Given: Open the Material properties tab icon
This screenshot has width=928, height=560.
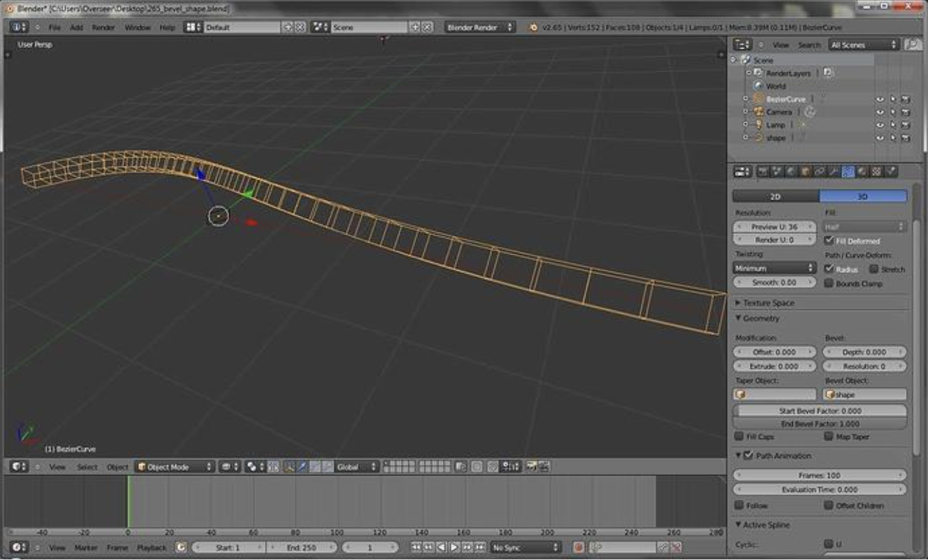Looking at the screenshot, I should [862, 172].
